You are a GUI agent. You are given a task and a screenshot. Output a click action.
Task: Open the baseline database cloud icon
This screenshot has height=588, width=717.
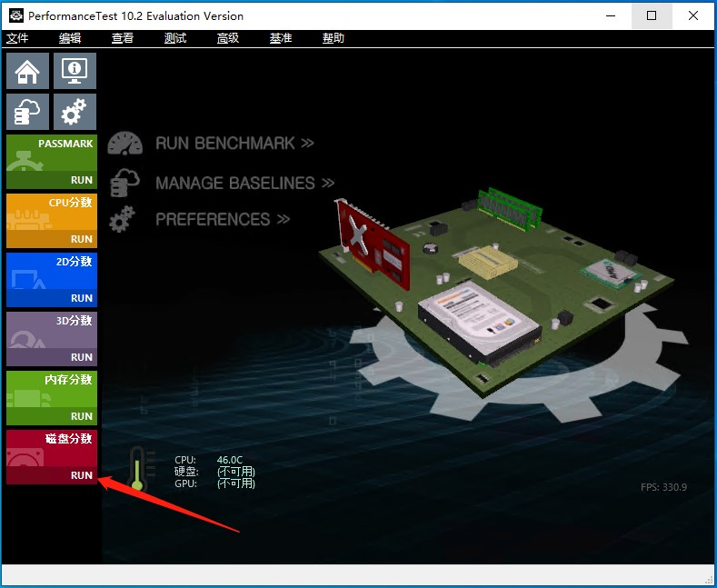(27, 112)
